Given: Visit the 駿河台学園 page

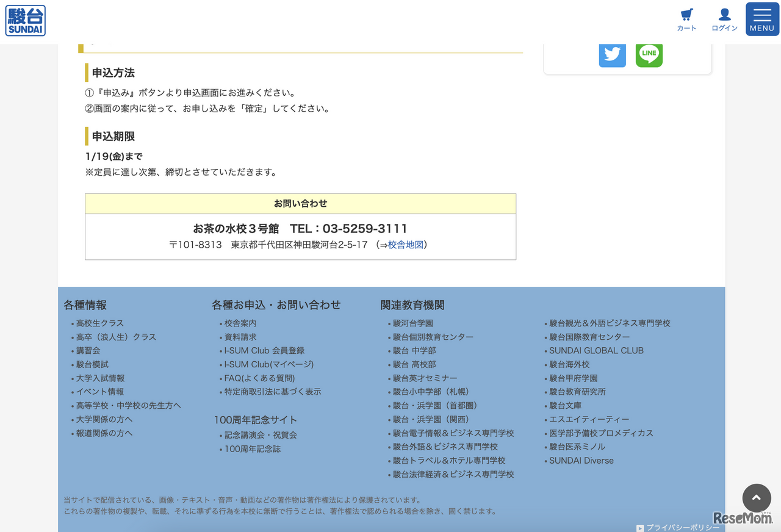Looking at the screenshot, I should click(412, 323).
